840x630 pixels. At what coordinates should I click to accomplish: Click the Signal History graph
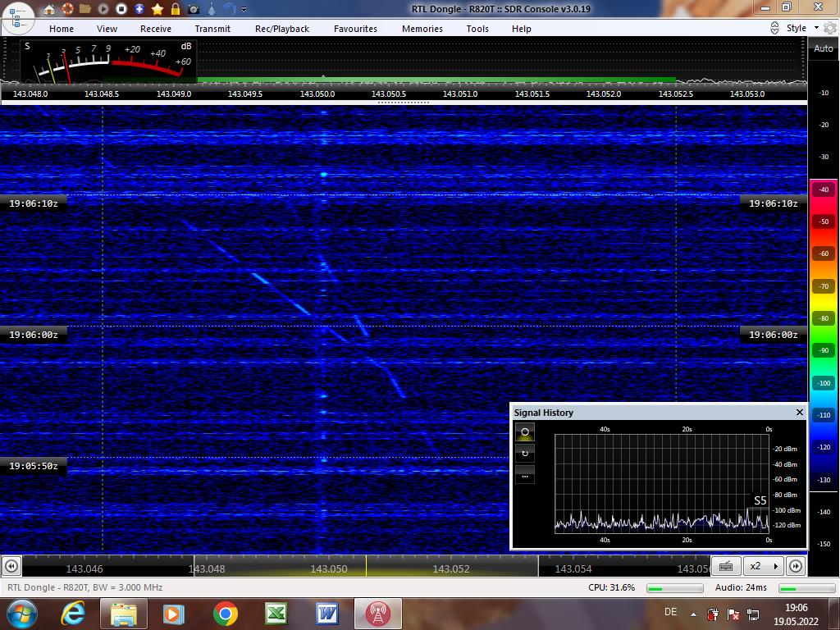coord(662,484)
